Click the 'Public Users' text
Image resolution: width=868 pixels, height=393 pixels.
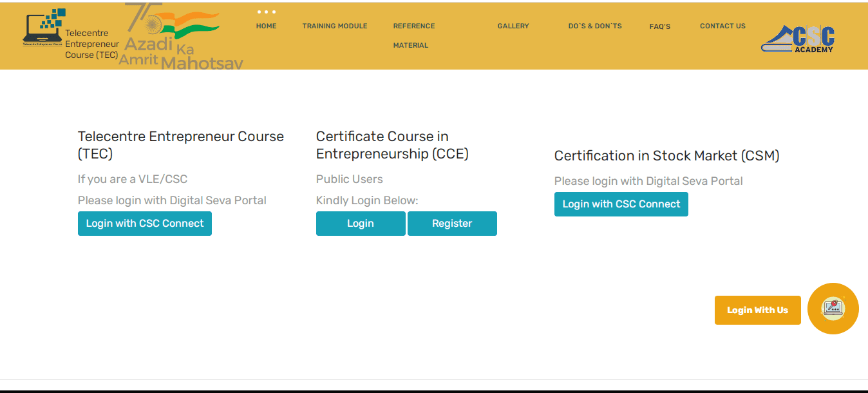(350, 179)
